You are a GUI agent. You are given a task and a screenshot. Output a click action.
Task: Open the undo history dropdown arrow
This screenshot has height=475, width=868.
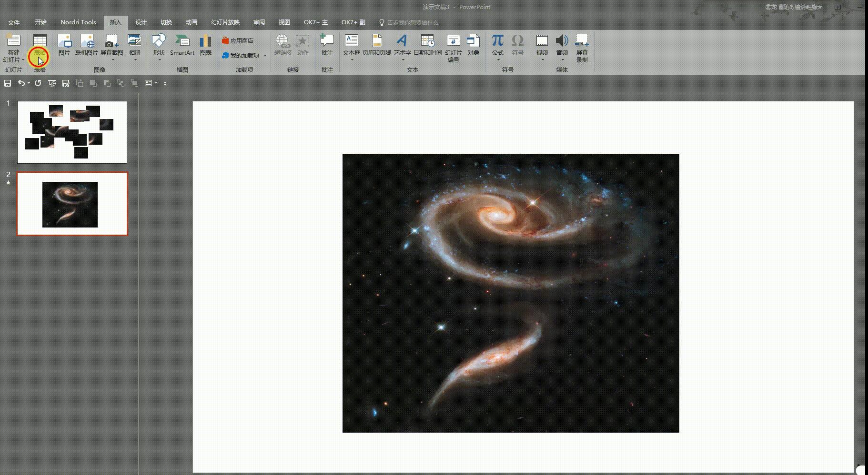pos(29,83)
